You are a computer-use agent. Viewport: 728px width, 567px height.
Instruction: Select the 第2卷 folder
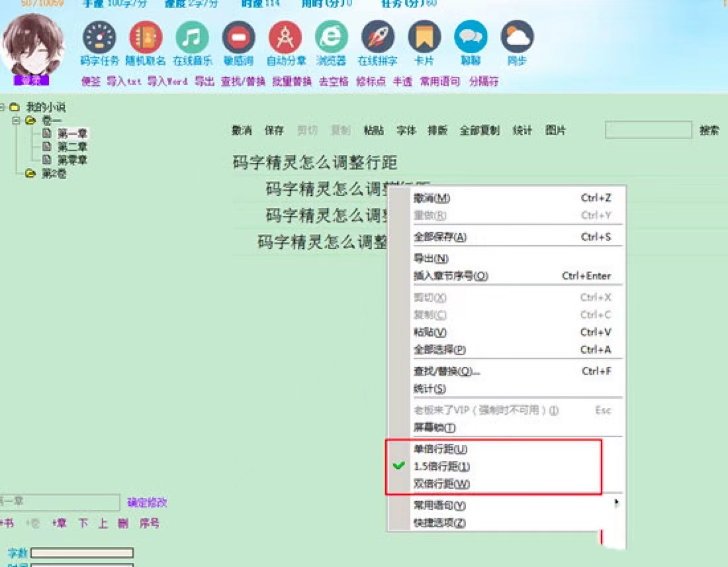tap(54, 174)
